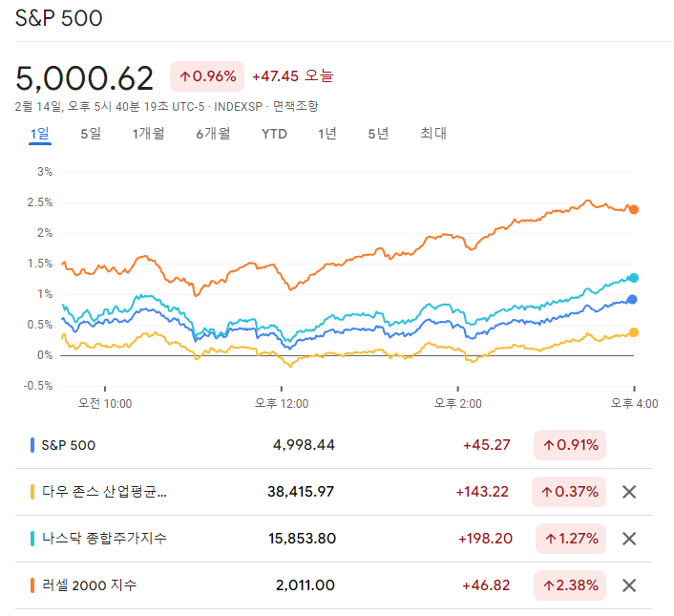Click the yellow endpoint dot on chart
The image size is (674, 616).
tap(634, 332)
